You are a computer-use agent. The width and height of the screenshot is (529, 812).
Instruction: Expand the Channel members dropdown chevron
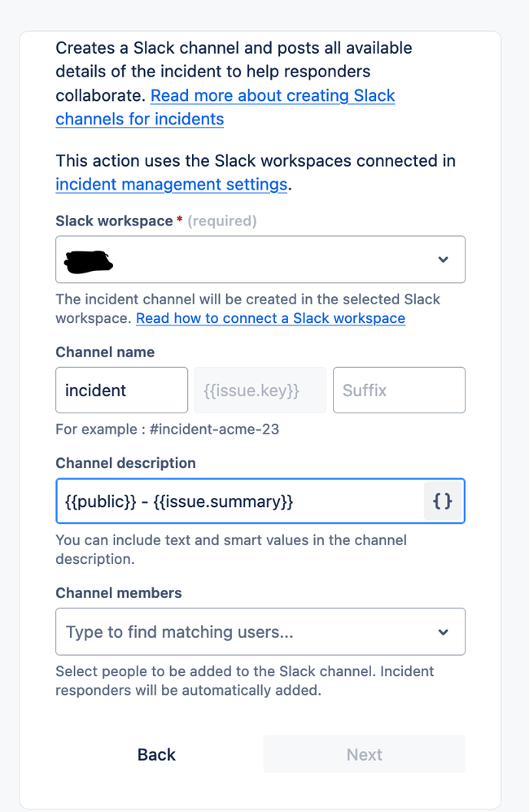443,632
